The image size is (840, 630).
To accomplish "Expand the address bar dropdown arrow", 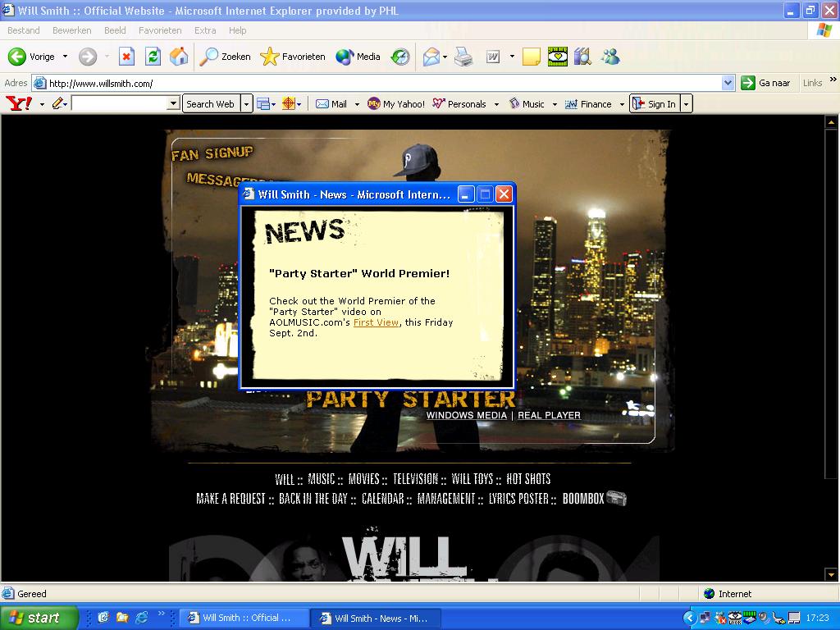I will coord(728,83).
